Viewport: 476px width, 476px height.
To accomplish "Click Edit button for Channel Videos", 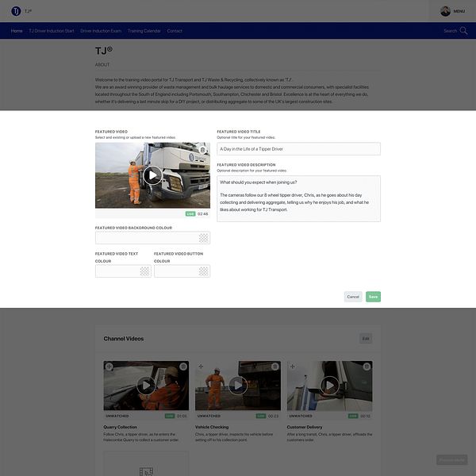I will coord(366,339).
